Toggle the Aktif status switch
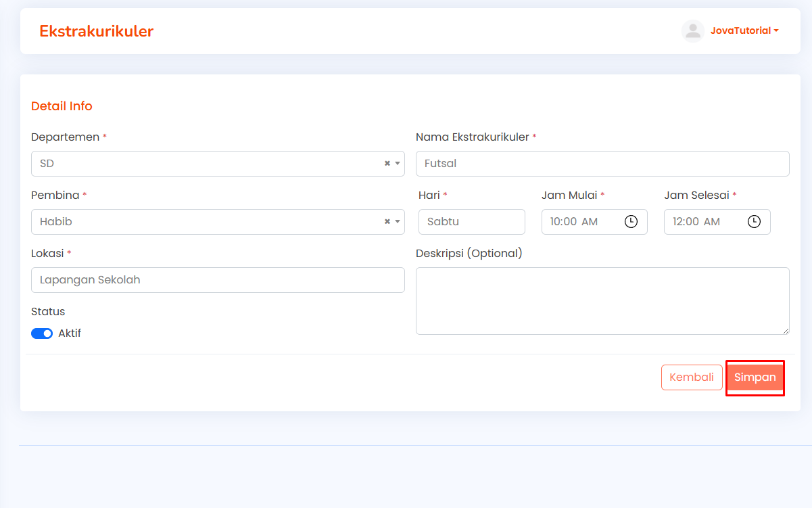The width and height of the screenshot is (812, 508). [x=42, y=333]
